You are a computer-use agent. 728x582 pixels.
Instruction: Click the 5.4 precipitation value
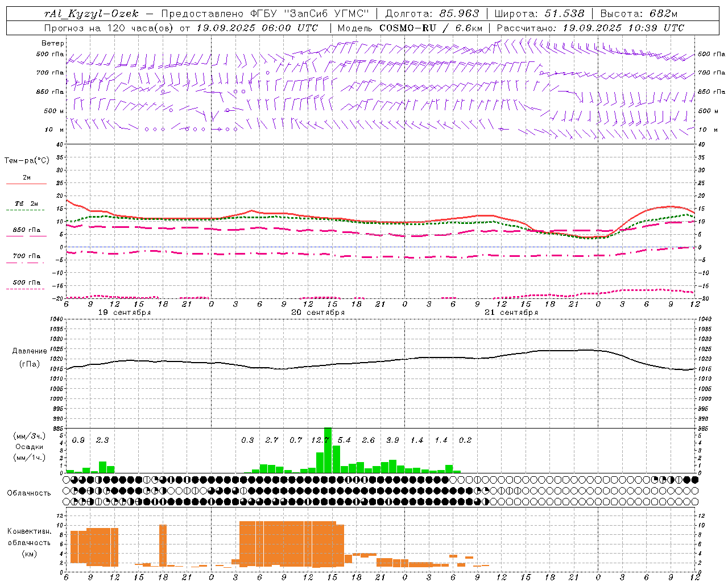[x=344, y=440]
